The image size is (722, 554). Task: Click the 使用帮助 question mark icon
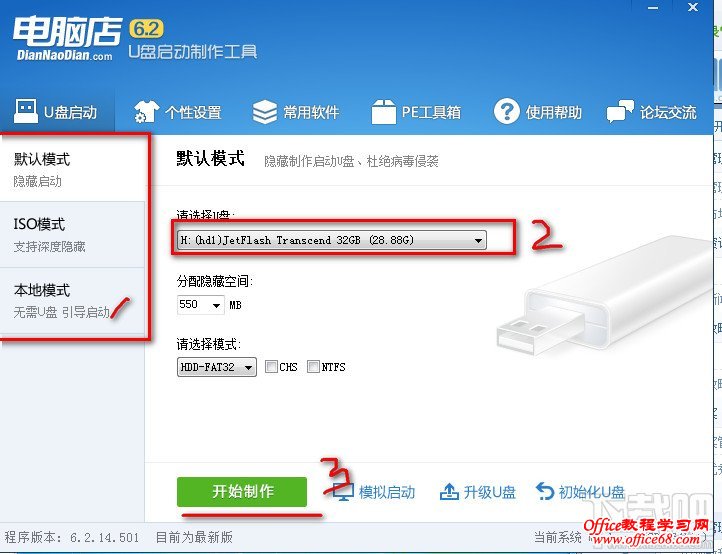[507, 111]
